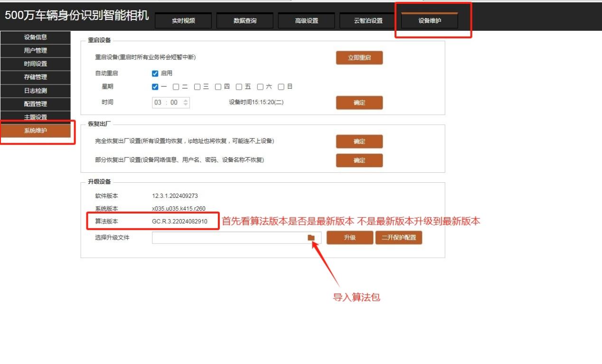Open 时间设置 in the sidebar
The image size is (602, 364).
click(36, 64)
